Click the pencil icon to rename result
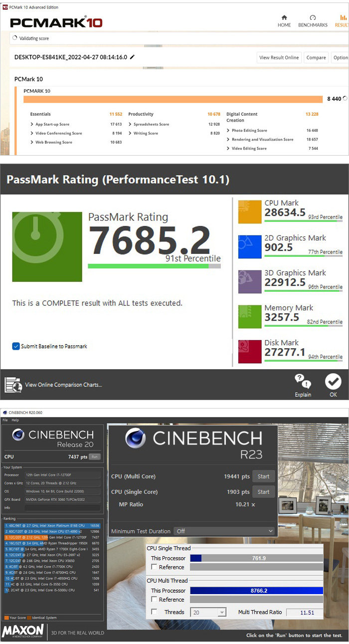The image size is (349, 644). pyautogui.click(x=132, y=57)
